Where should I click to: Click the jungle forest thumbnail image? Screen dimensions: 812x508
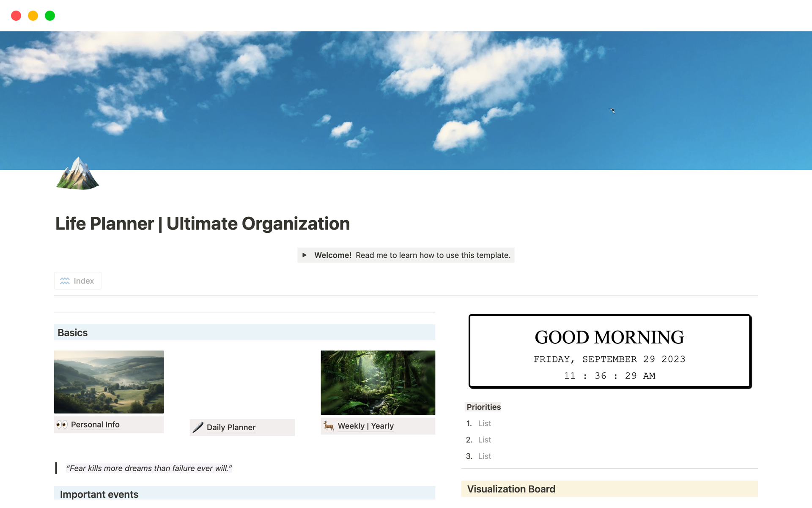[x=378, y=382]
